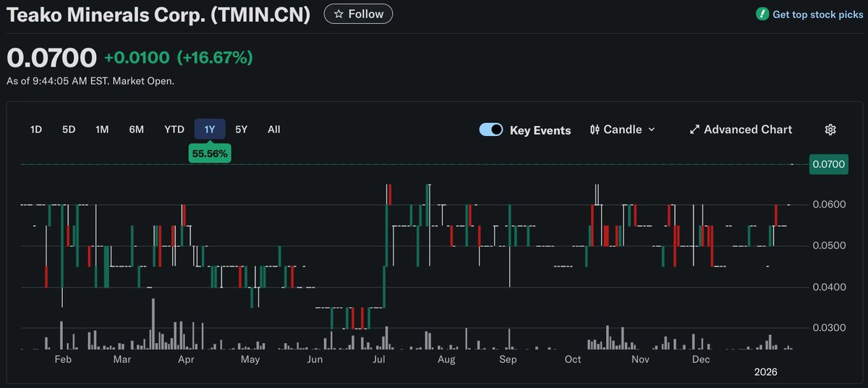Screen dimensions: 868x388
Task: Click the Key Events label
Action: tap(540, 130)
